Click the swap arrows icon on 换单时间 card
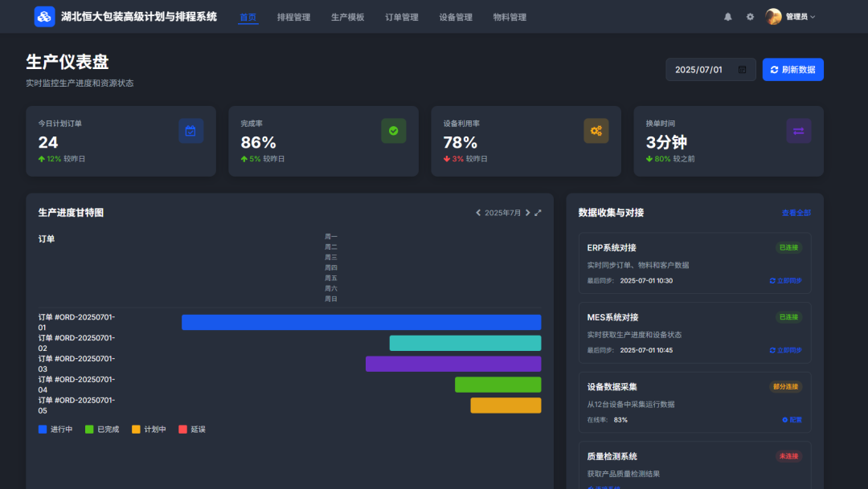868x489 pixels. [x=798, y=131]
